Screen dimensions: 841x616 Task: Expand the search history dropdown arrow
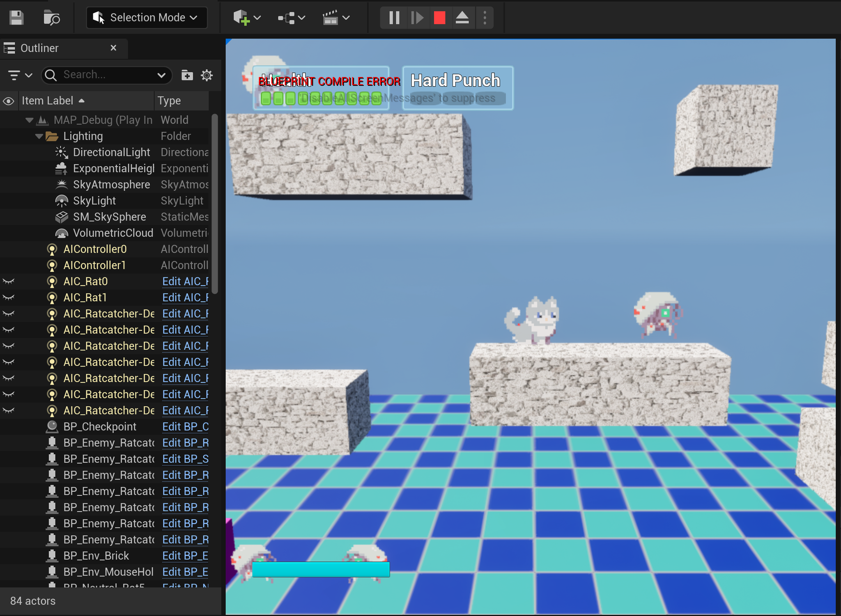(161, 75)
